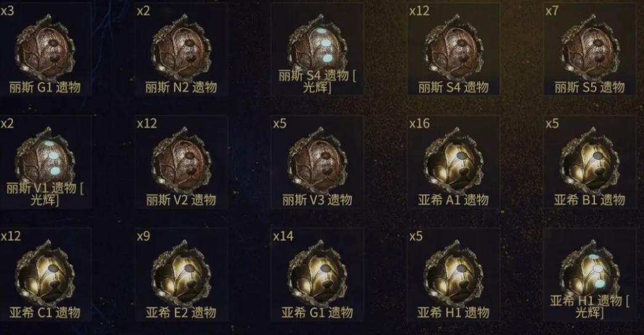Select the 亚希 E2 遗物 relic
Viewport: 644px width, 335px height.
click(181, 273)
